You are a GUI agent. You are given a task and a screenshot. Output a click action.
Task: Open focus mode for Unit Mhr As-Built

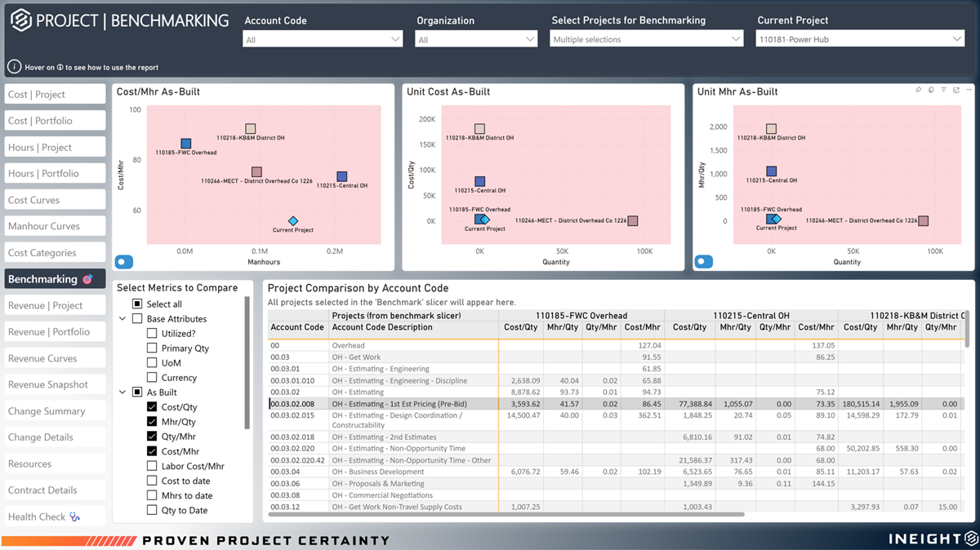click(x=955, y=90)
